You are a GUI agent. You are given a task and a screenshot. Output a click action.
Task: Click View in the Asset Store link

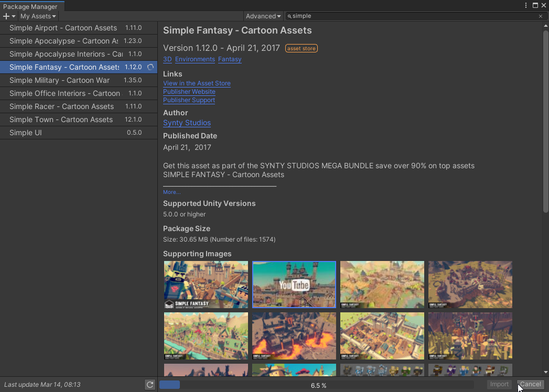(x=197, y=83)
